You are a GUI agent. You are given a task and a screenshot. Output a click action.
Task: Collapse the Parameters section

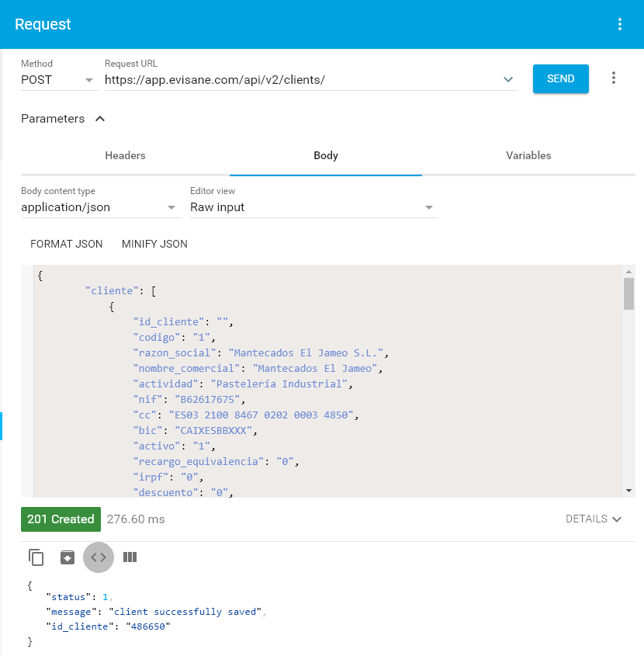(99, 119)
